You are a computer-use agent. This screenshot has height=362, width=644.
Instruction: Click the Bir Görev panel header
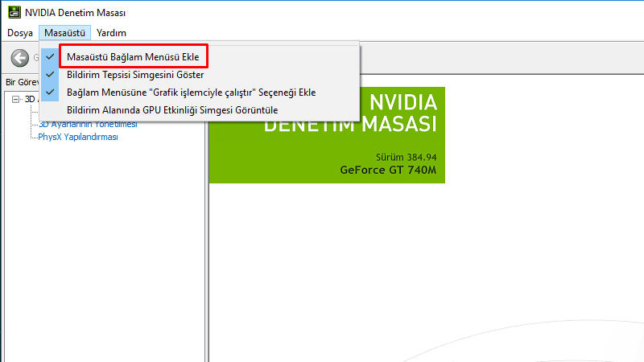[21, 82]
